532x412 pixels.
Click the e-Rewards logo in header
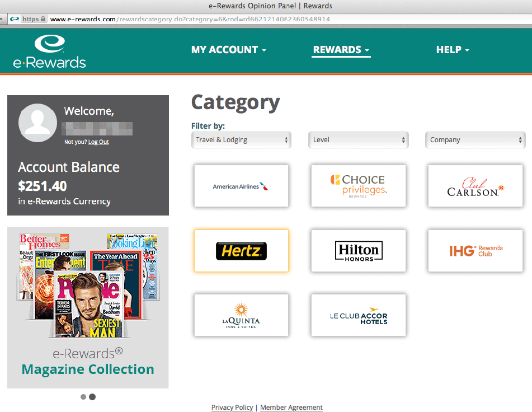tap(50, 52)
